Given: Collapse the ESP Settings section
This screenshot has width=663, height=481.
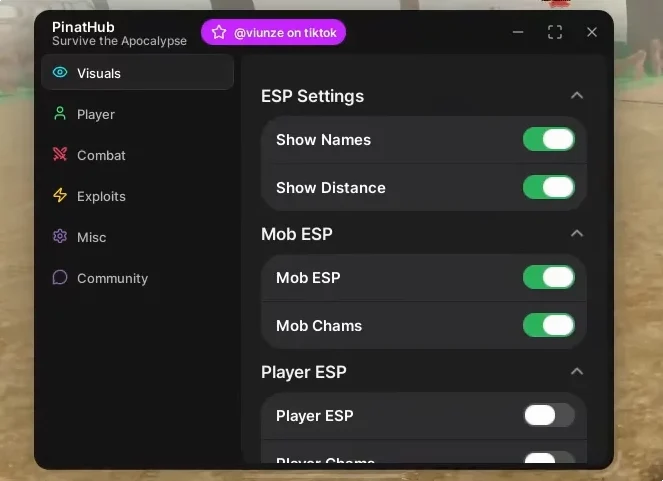Looking at the screenshot, I should click(577, 96).
